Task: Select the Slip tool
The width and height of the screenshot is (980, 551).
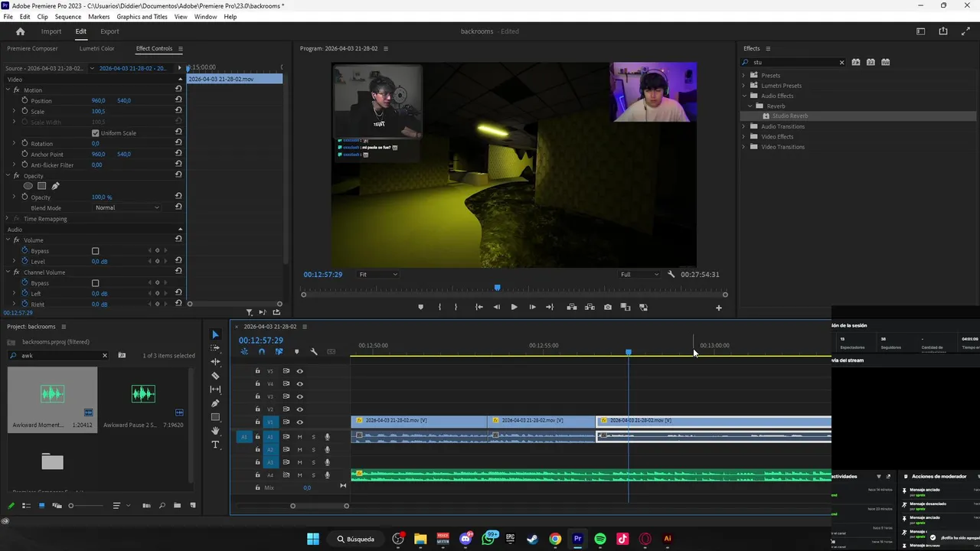Action: [x=215, y=390]
